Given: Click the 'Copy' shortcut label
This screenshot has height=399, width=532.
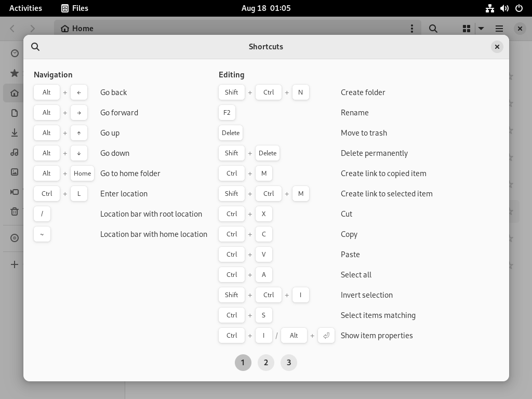Looking at the screenshot, I should (x=349, y=234).
